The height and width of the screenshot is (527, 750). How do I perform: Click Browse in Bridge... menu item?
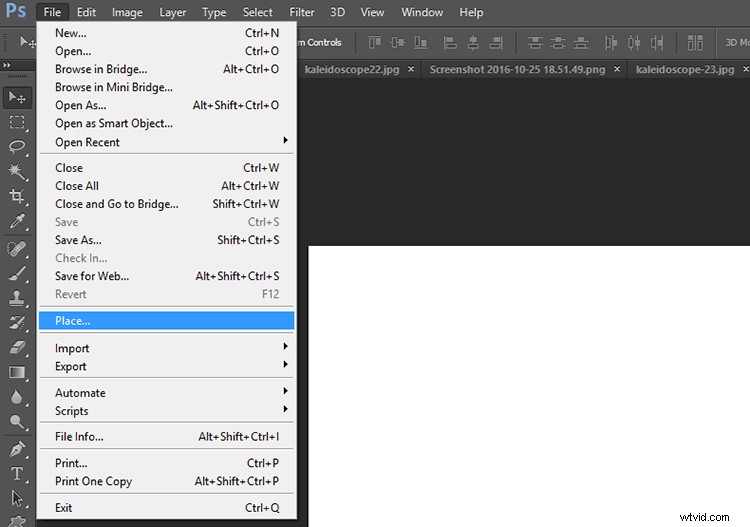(x=101, y=69)
